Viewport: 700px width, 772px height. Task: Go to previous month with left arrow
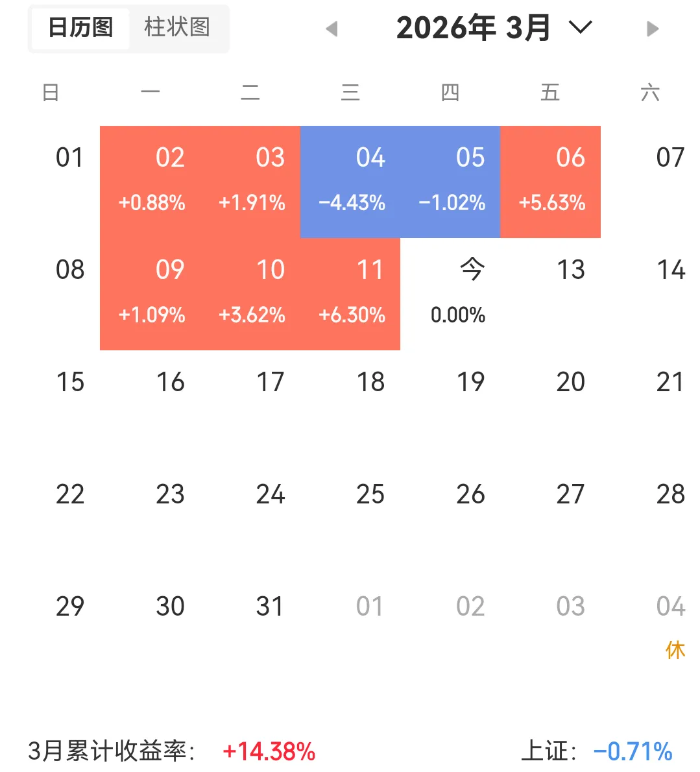point(332,29)
